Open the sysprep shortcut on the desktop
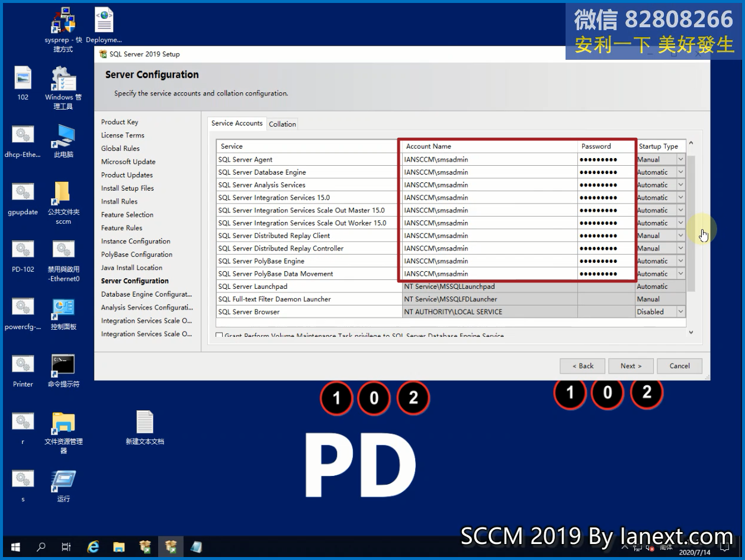 coord(63,30)
